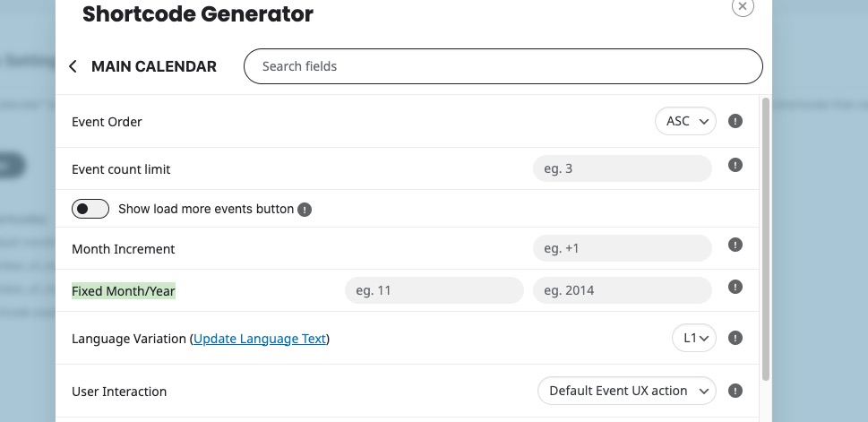Open the Update Language Text link
The image size is (868, 422).
(260, 339)
